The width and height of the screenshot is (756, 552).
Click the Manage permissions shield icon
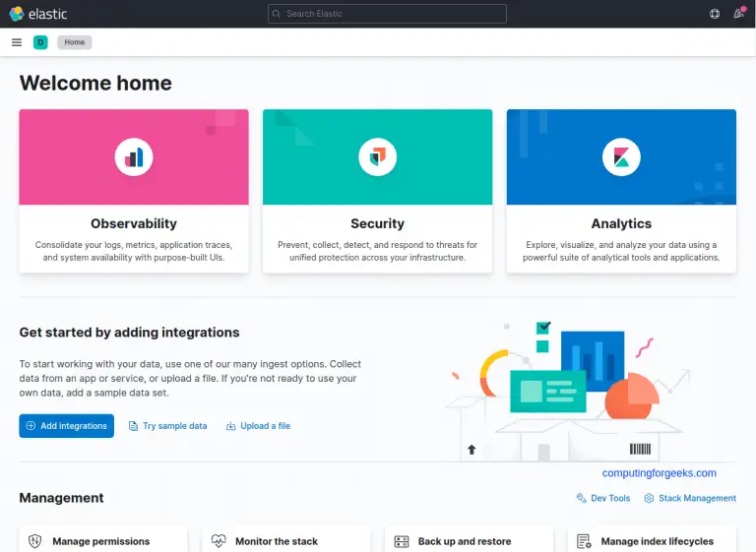coord(35,541)
